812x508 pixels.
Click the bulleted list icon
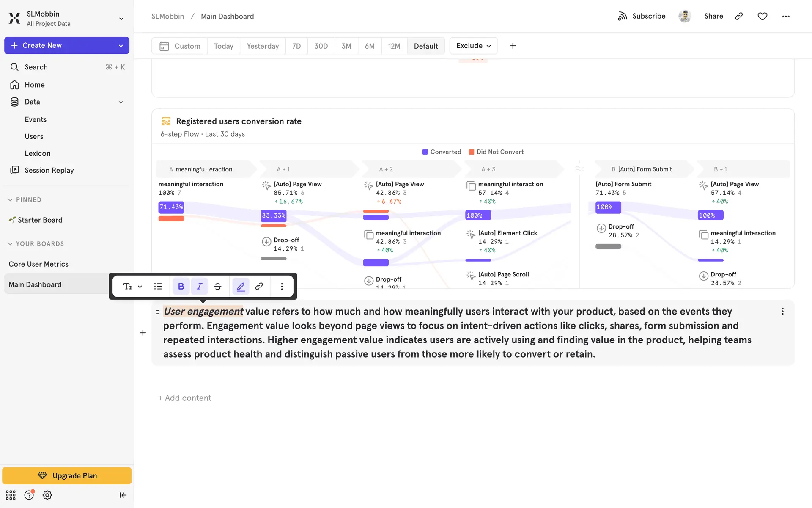click(158, 287)
